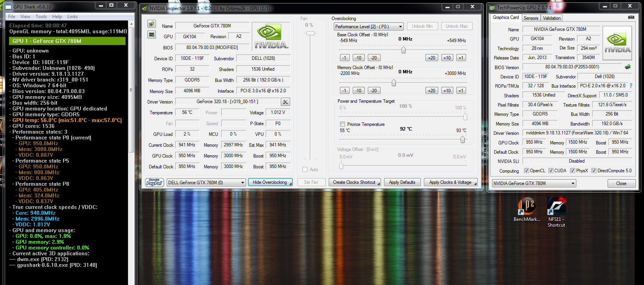Switch to the Sensors tab in GPU-Z
Viewport: 644px width, 285px height.
531,18
